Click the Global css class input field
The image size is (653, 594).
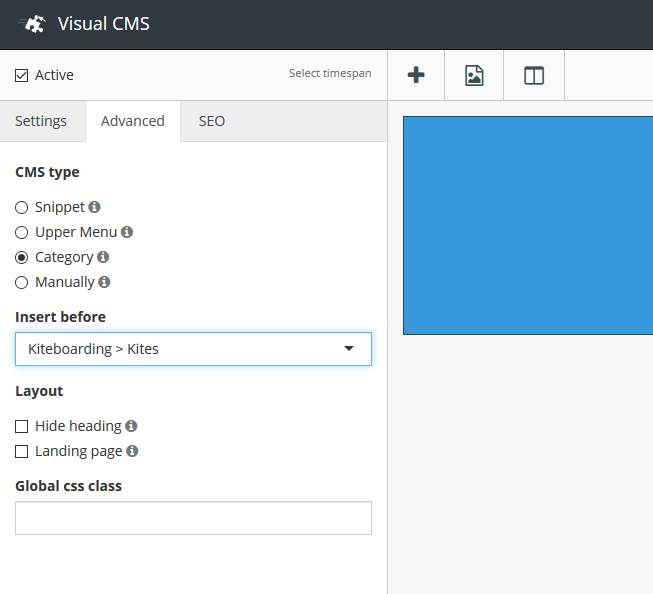click(x=193, y=518)
